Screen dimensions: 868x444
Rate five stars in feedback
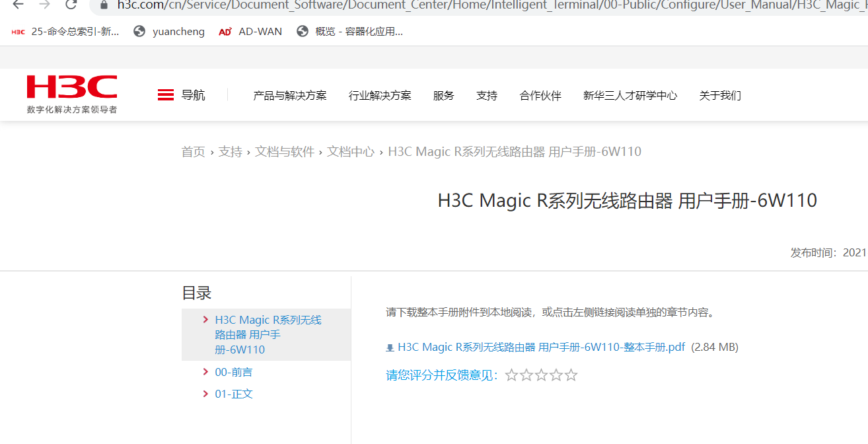pos(571,375)
